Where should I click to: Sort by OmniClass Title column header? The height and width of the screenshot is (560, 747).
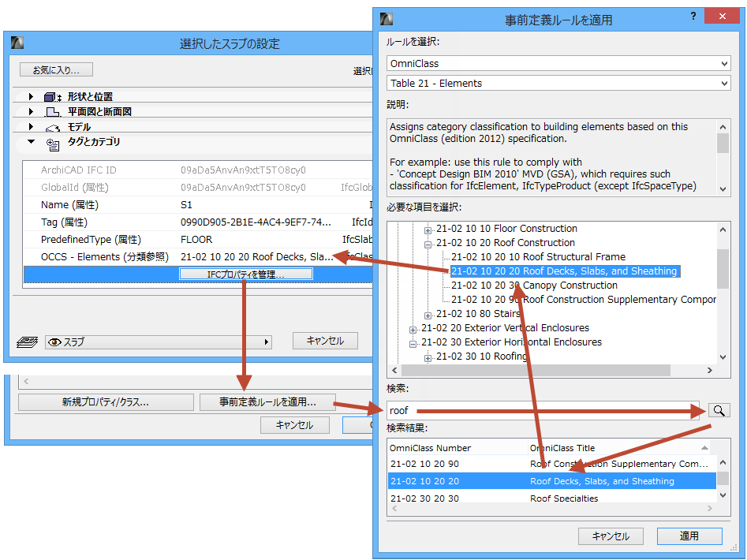coord(619,448)
